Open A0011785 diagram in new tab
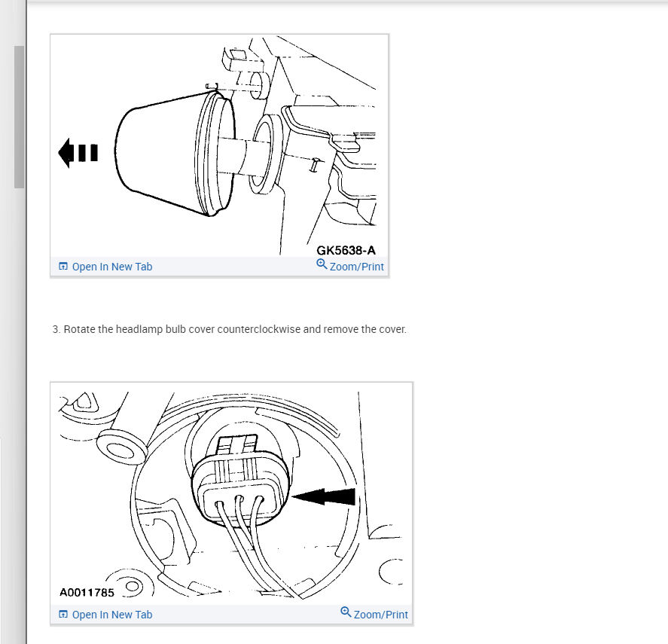This screenshot has width=668, height=644. pos(105,615)
